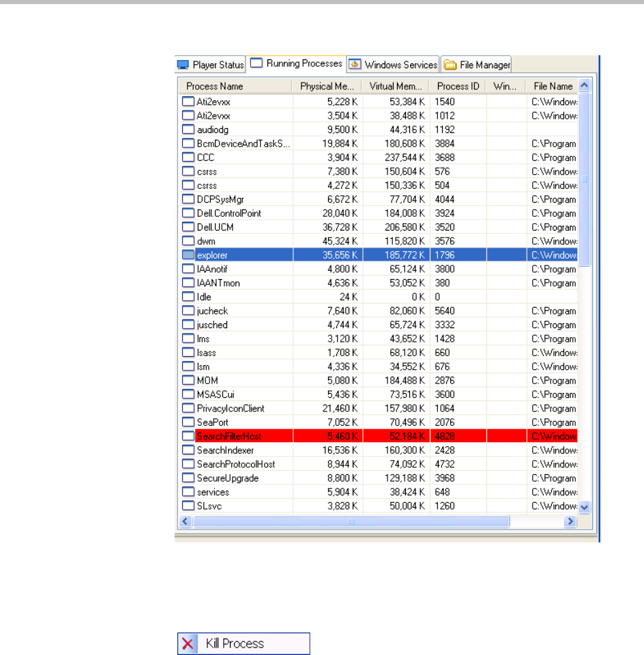Viewport: 644px width, 655px height.
Task: Click the process icon next to CCC
Action: 188,158
